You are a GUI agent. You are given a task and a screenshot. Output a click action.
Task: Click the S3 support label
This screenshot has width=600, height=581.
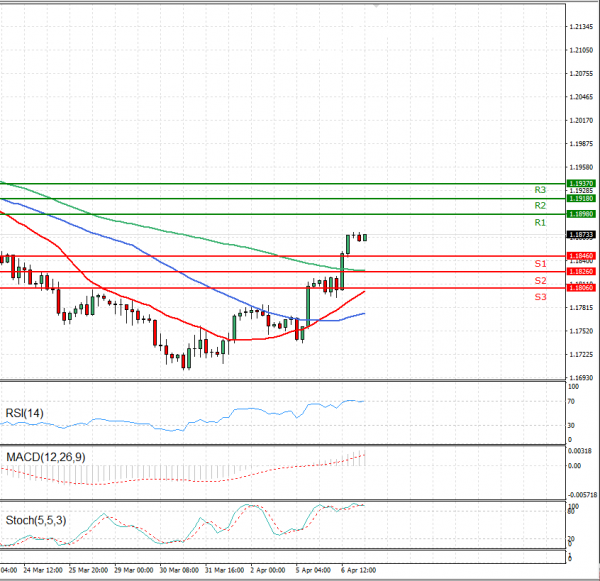540,297
